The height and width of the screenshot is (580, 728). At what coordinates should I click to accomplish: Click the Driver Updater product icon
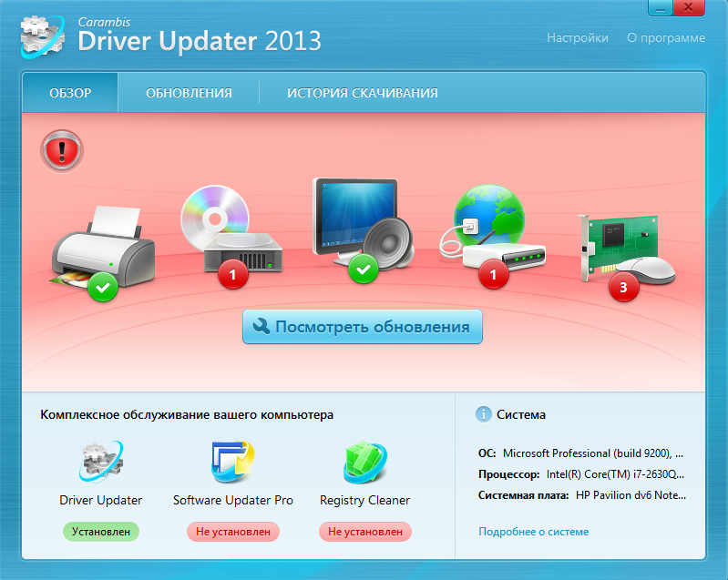point(101,462)
